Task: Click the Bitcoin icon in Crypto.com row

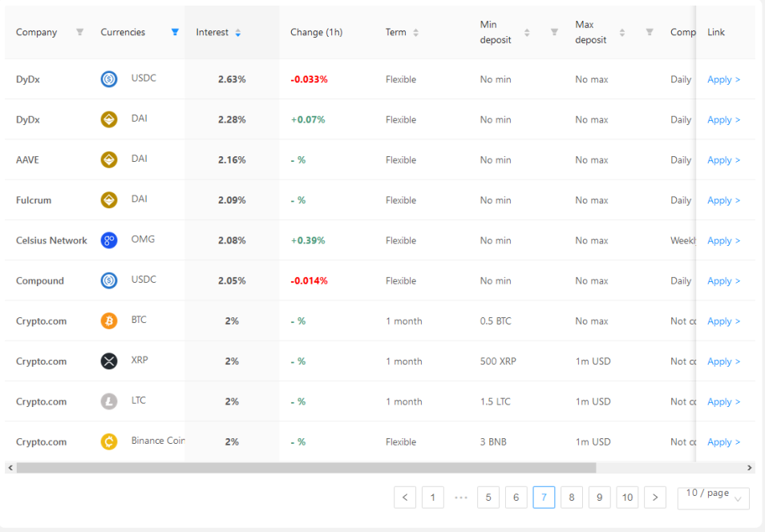Action: [109, 320]
